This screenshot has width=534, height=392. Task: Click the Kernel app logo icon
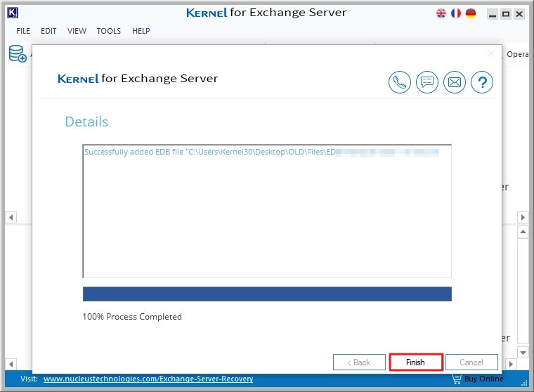(x=13, y=13)
